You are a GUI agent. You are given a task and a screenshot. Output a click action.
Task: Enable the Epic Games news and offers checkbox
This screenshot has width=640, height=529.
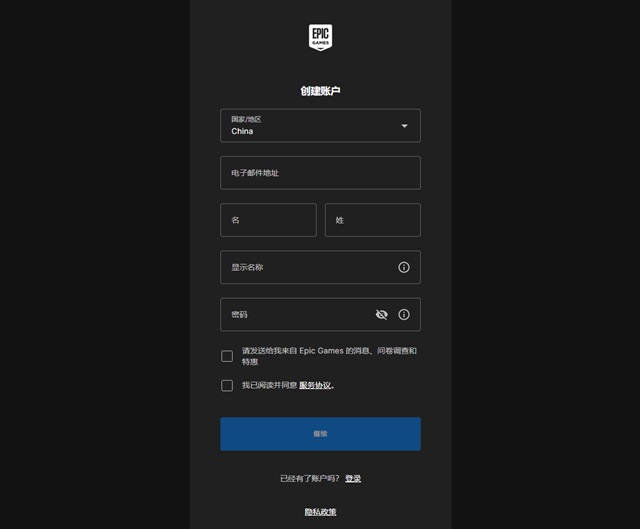click(x=227, y=356)
